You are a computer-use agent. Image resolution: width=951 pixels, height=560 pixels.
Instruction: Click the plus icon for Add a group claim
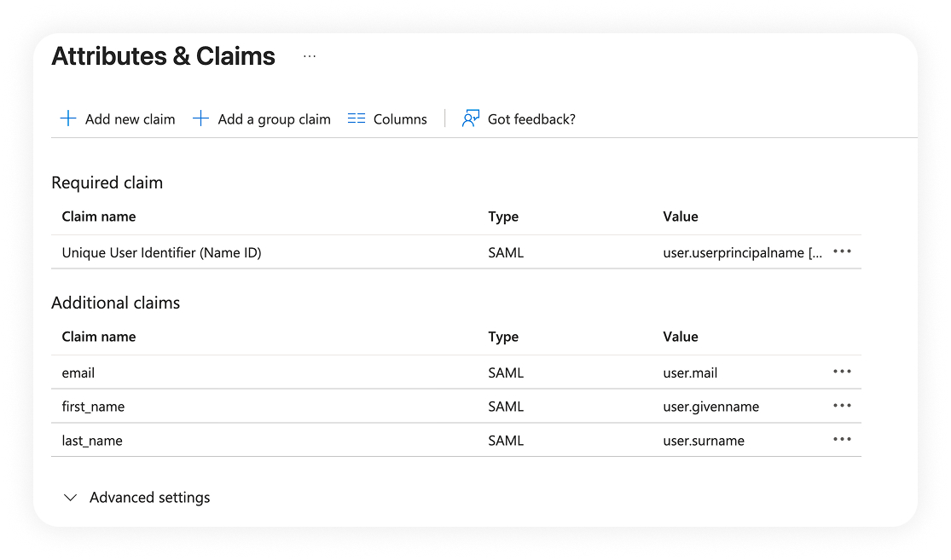(x=200, y=118)
